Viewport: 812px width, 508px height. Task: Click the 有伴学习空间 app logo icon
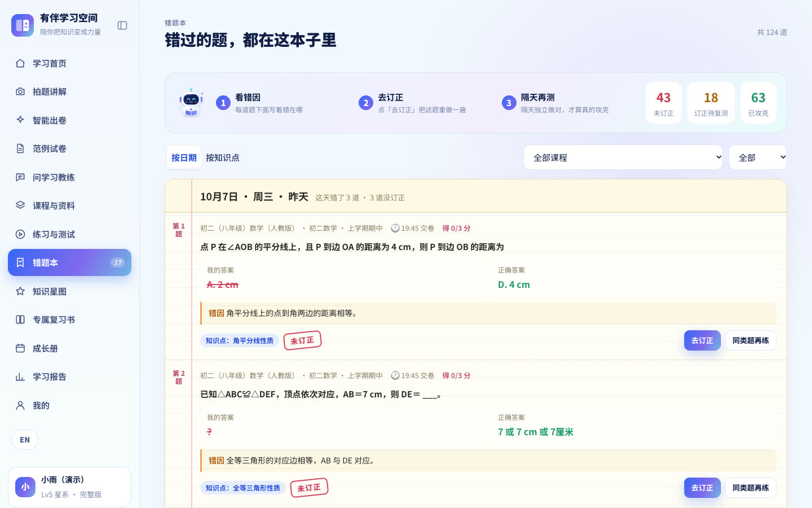(23, 25)
